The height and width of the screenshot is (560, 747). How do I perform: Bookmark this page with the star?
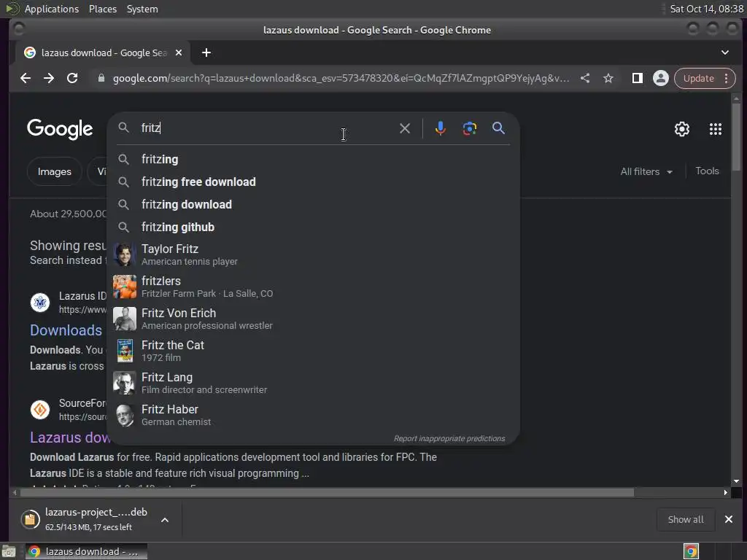click(608, 78)
